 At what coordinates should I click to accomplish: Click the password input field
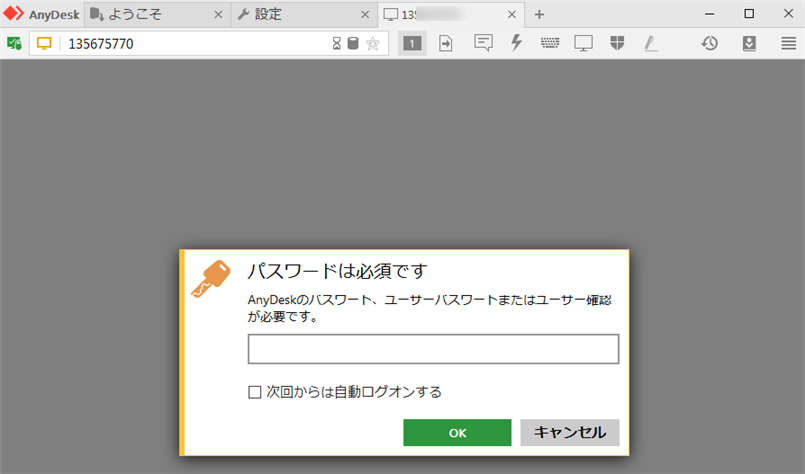(x=433, y=349)
